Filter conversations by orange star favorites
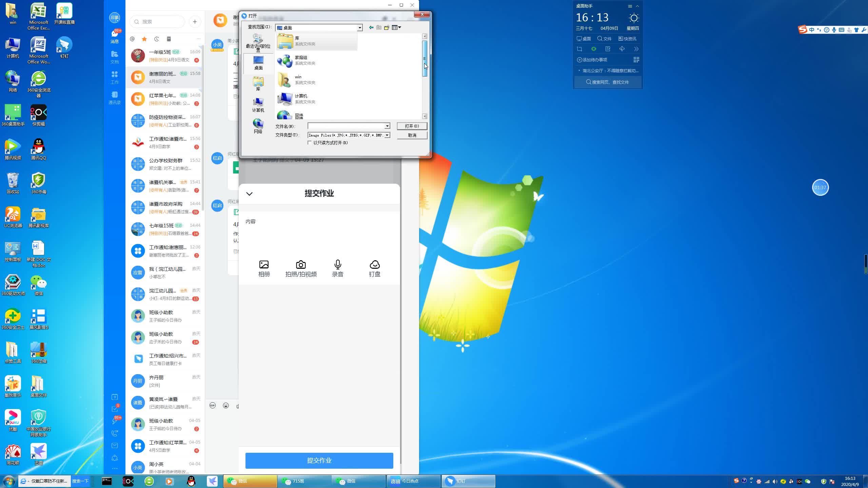The image size is (868, 488). 144,39
